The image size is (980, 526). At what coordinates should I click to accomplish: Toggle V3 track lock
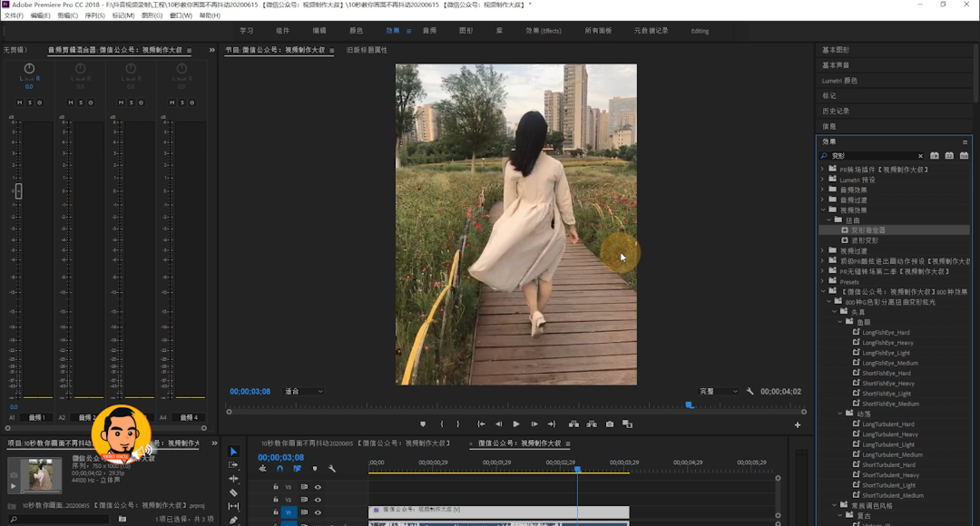click(x=276, y=487)
